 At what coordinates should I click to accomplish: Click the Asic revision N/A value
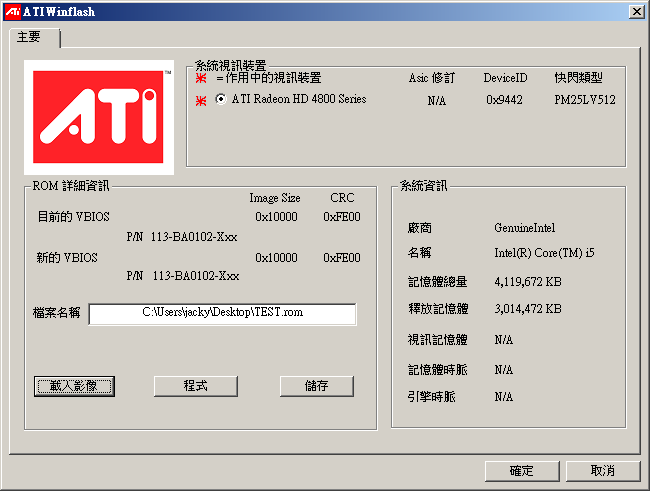pyautogui.click(x=437, y=101)
